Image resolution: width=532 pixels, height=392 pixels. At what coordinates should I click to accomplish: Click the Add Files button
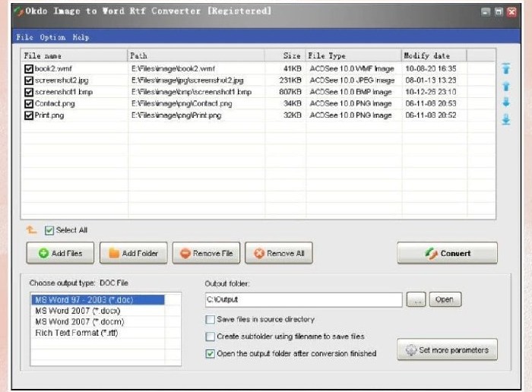pyautogui.click(x=60, y=253)
